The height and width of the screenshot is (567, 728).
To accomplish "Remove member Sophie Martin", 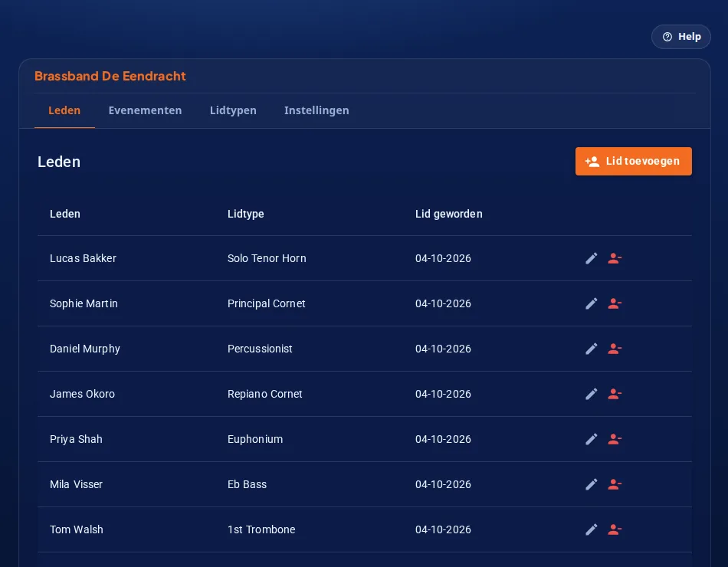I will pyautogui.click(x=615, y=303).
